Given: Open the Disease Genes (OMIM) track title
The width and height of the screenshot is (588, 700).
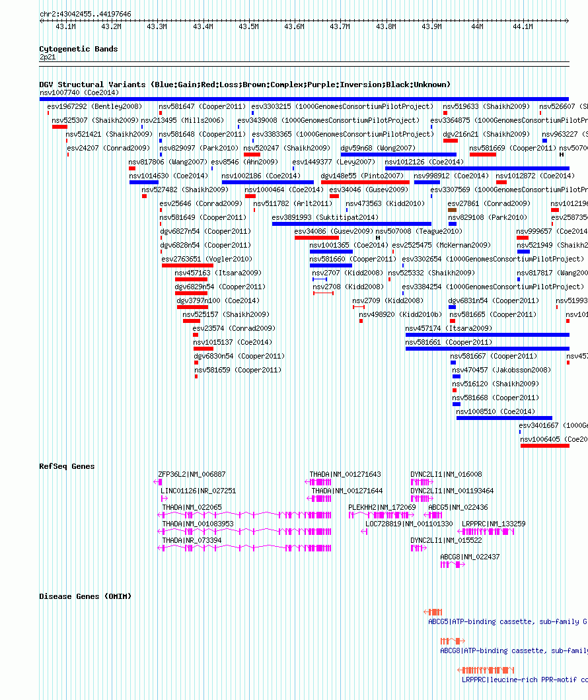Looking at the screenshot, I should pyautogui.click(x=85, y=596).
